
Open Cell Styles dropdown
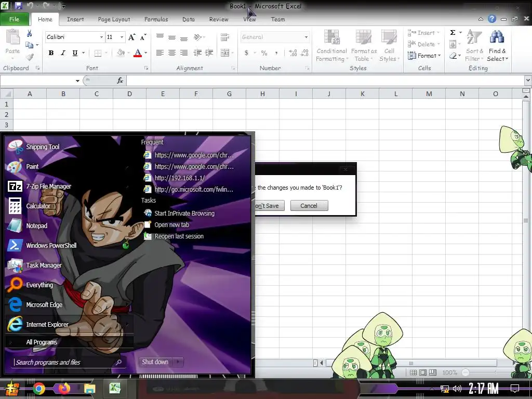389,46
